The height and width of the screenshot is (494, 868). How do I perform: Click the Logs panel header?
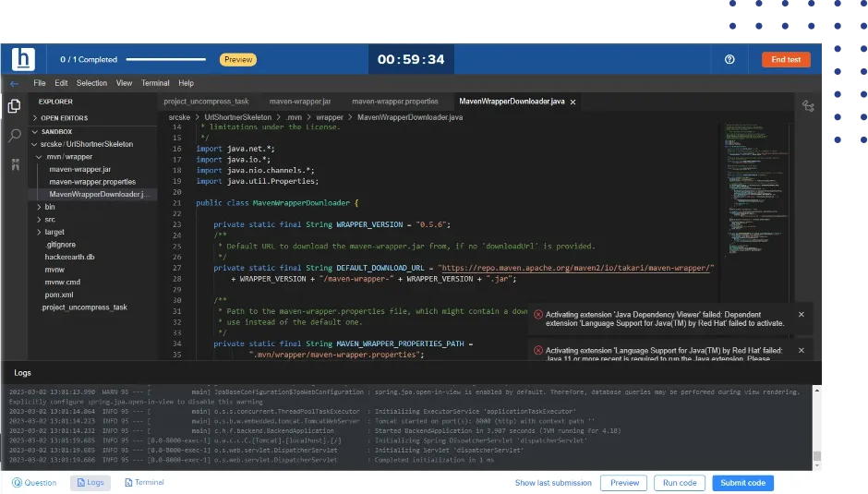click(23, 373)
